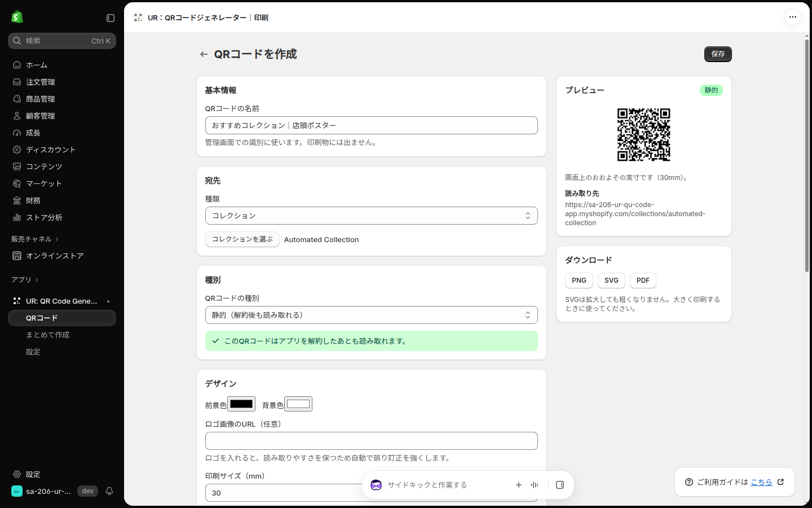Expand the 販売チャネル section
Screen dimensions: 812x508
(x=35, y=239)
